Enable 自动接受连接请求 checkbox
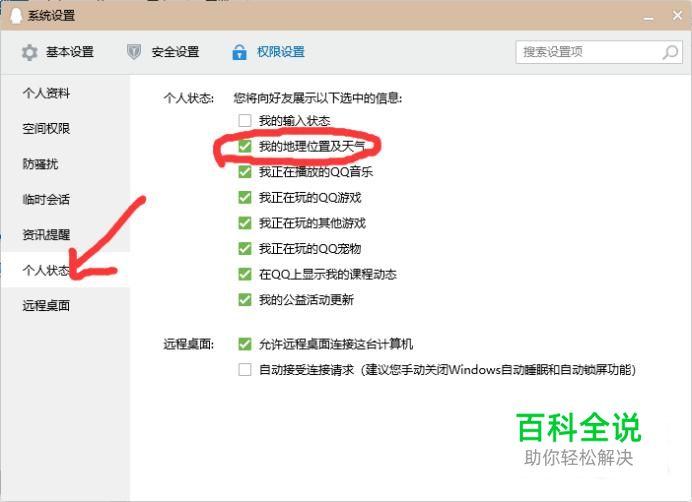This screenshot has width=692, height=502. (245, 369)
